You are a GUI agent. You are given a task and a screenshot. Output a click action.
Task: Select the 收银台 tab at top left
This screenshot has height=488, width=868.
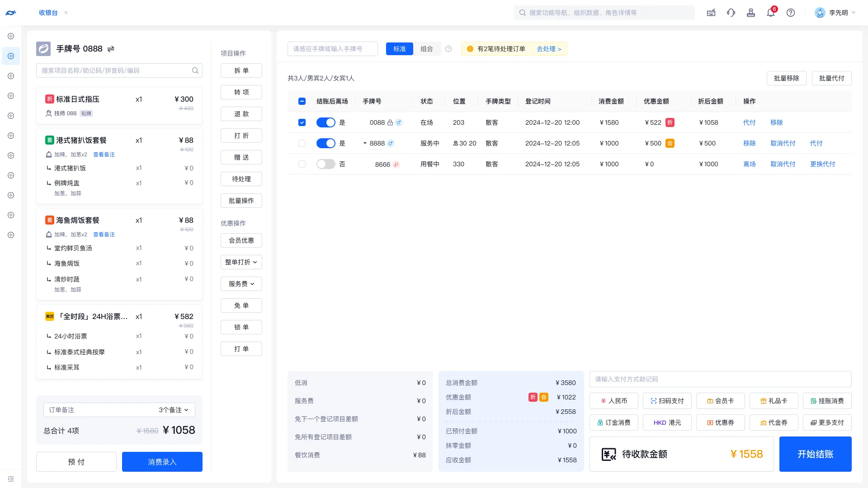(48, 13)
